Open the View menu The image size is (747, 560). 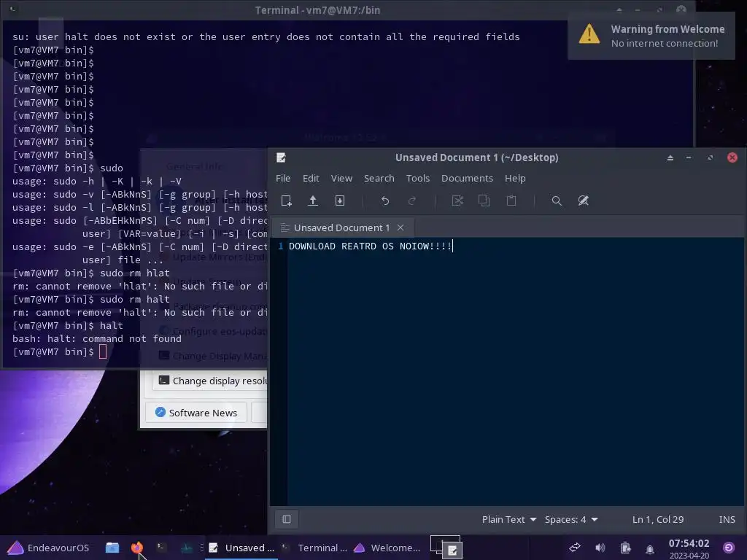point(341,178)
